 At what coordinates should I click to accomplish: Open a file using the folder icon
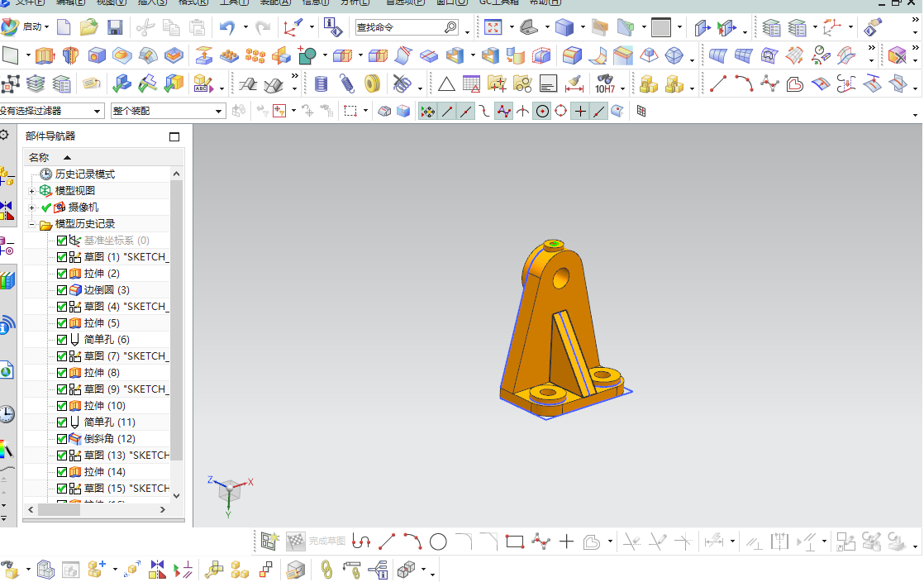(x=89, y=27)
